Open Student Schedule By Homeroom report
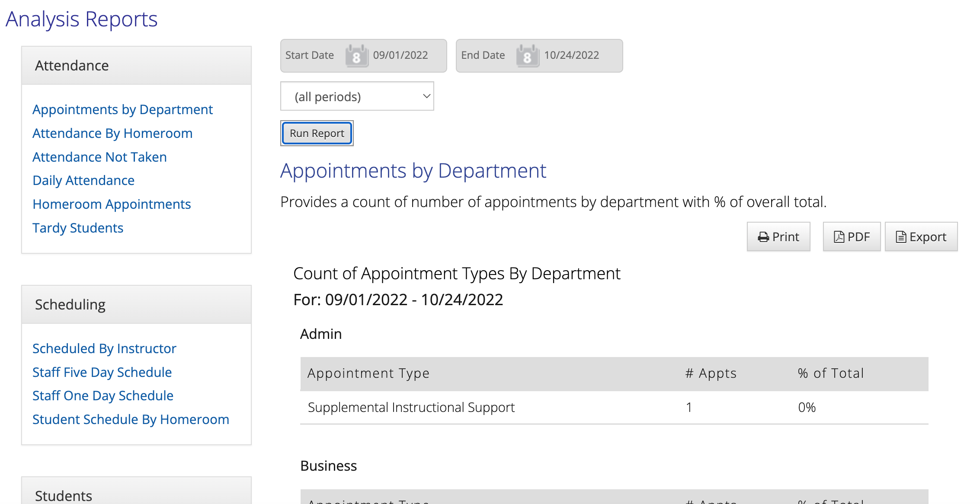 (x=131, y=419)
